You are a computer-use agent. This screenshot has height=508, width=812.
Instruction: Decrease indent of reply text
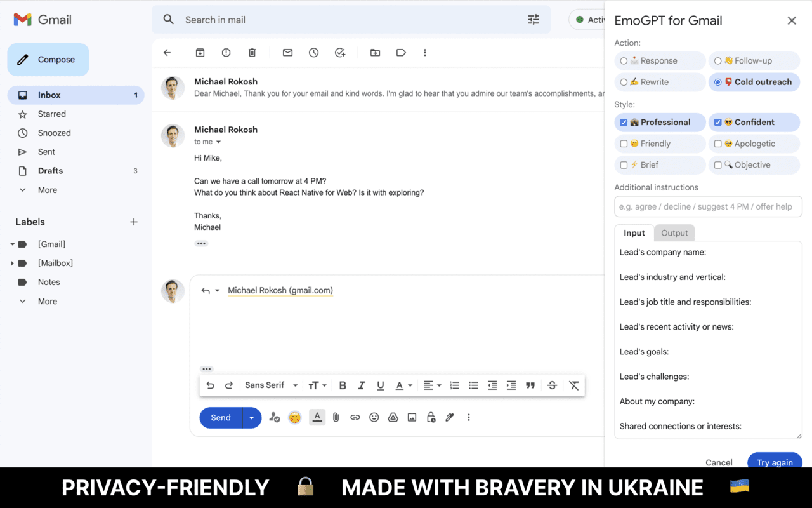(x=492, y=385)
